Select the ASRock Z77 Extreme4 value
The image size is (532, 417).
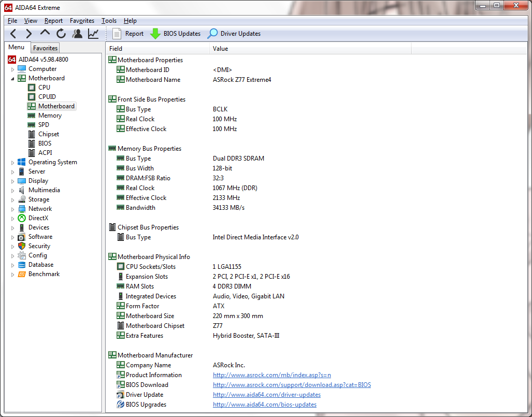[242, 80]
